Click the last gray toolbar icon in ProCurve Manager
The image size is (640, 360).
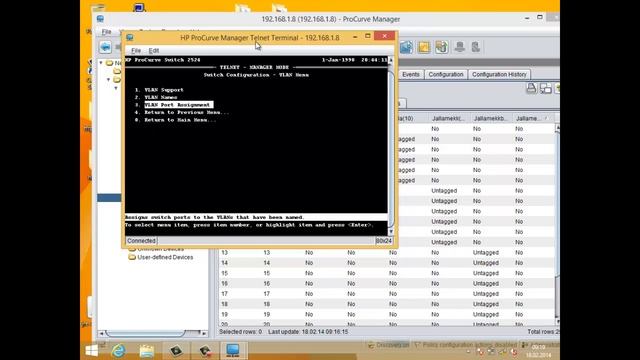pos(476,47)
